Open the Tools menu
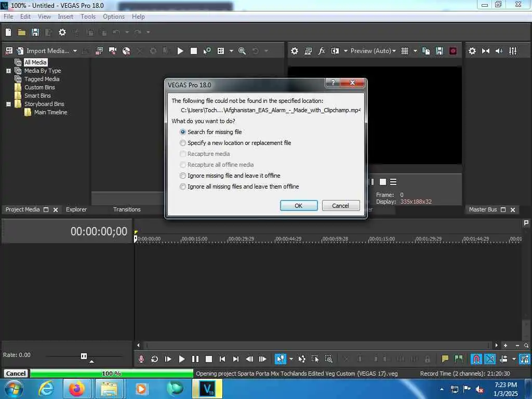 pos(88,17)
